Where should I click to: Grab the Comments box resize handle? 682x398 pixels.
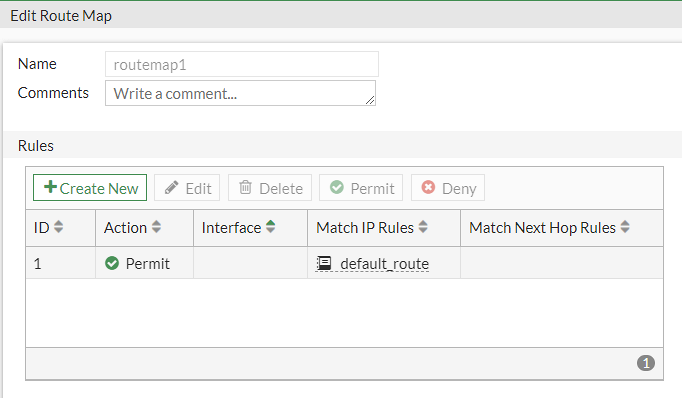(x=370, y=100)
